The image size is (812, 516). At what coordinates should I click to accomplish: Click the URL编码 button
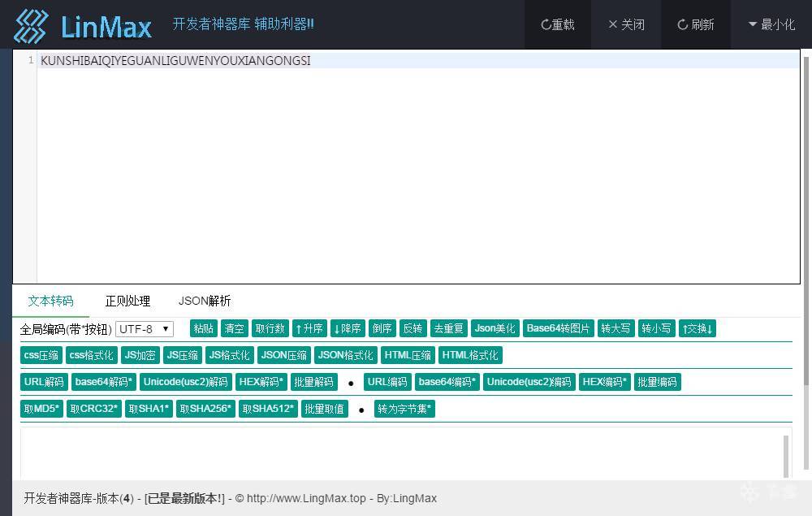click(x=387, y=383)
